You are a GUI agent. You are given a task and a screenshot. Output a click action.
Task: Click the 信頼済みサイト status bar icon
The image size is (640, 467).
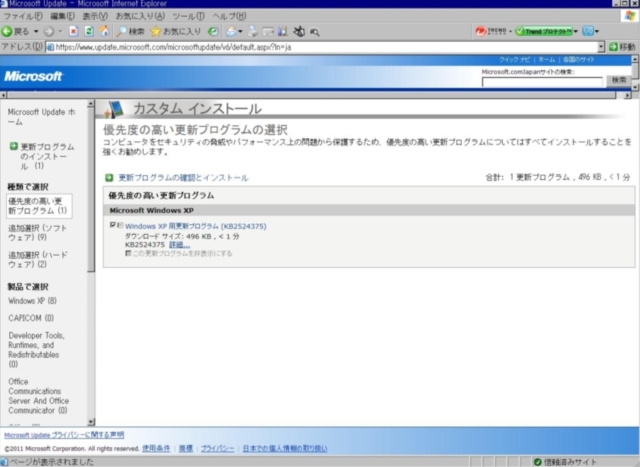point(538,462)
